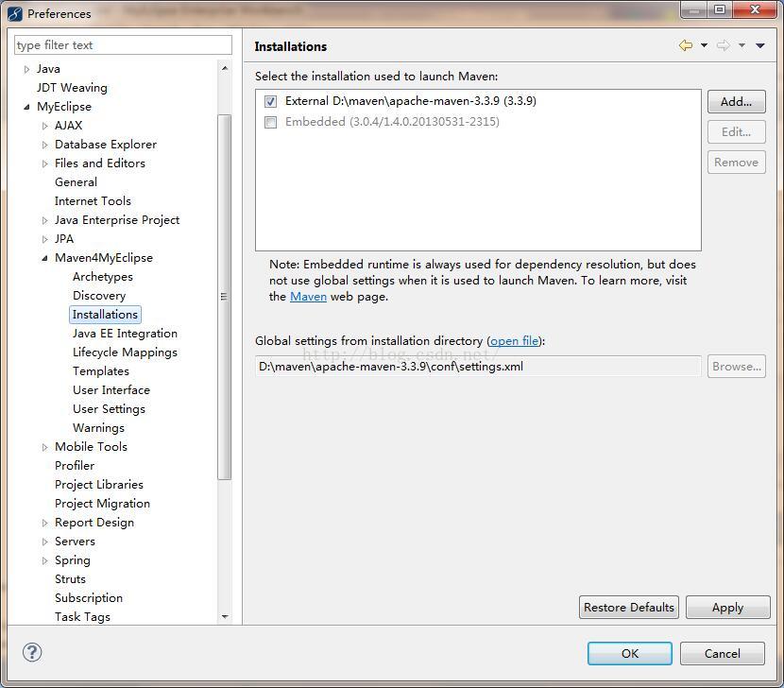Select the External D:\maven installation row
The image size is (784, 688).
coord(411,101)
